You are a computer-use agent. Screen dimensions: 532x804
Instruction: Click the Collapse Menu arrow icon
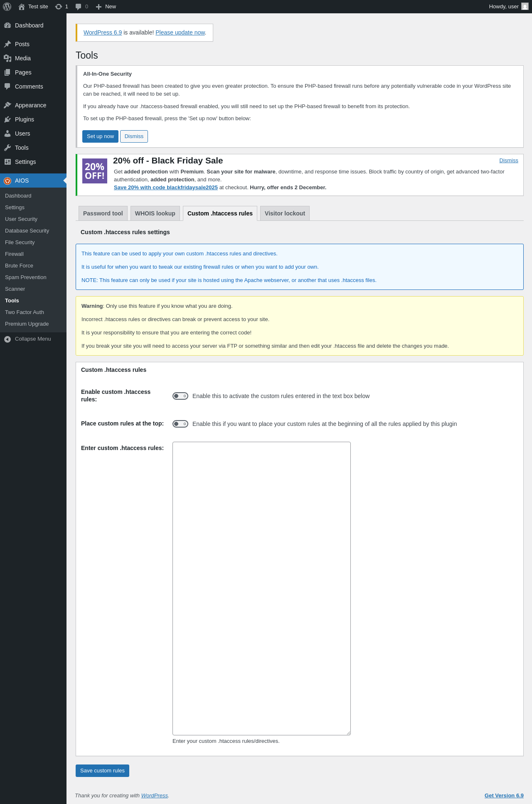pyautogui.click(x=7, y=339)
